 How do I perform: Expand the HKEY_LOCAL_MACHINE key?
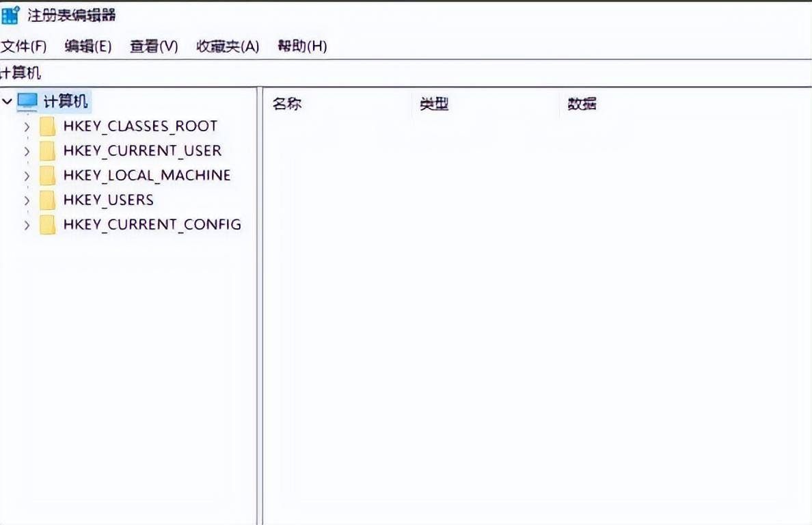[27, 176]
